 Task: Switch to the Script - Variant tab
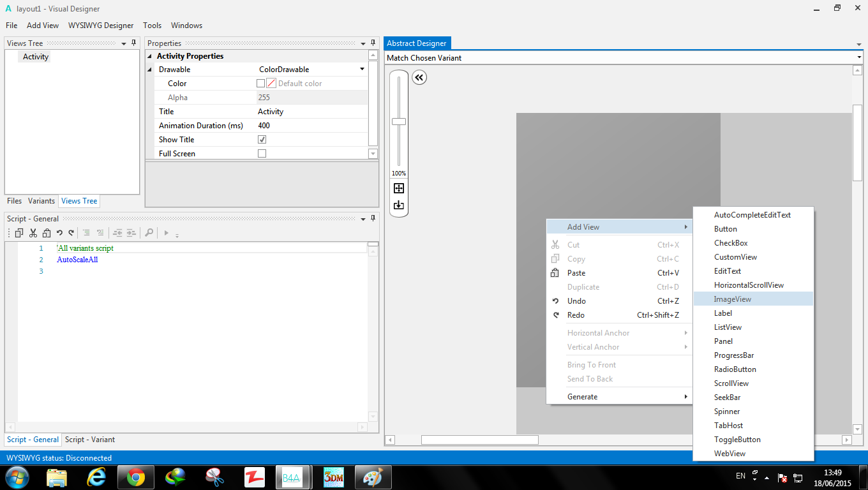click(90, 440)
